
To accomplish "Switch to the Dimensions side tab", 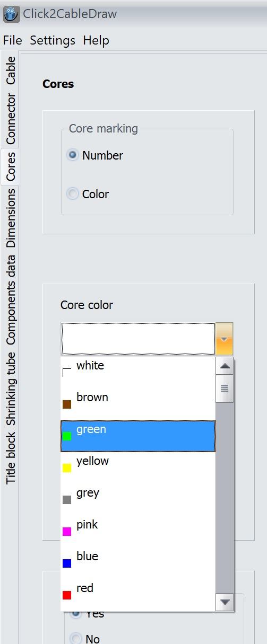I will (11, 218).
